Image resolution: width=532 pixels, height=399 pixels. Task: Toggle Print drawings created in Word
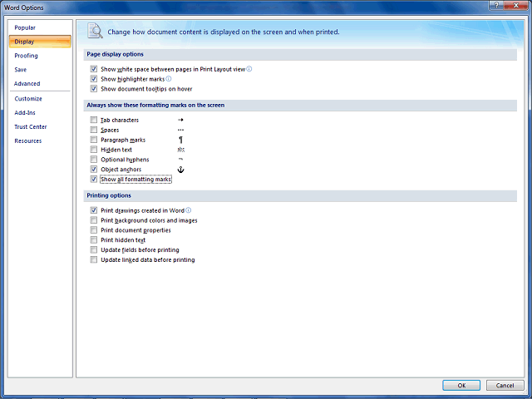(x=94, y=210)
